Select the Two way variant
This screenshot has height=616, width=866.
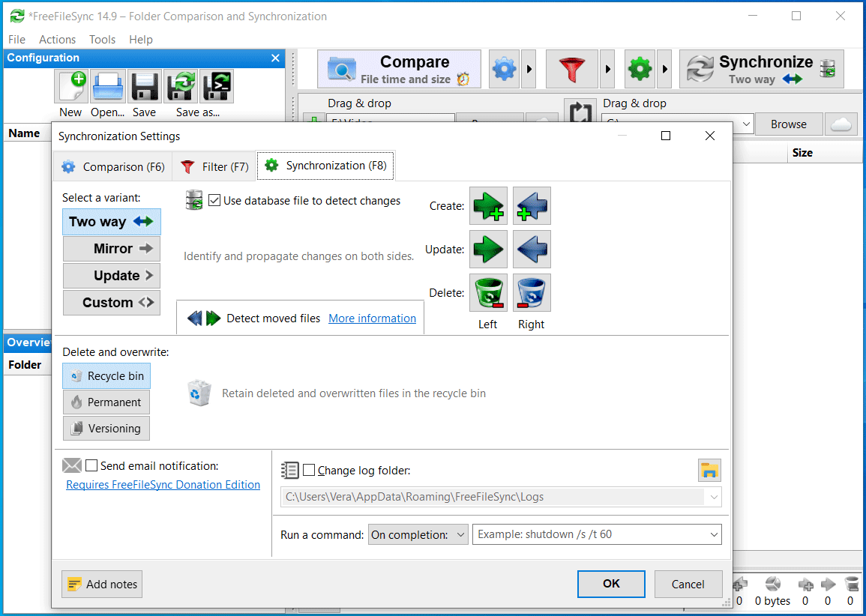pyautogui.click(x=112, y=222)
